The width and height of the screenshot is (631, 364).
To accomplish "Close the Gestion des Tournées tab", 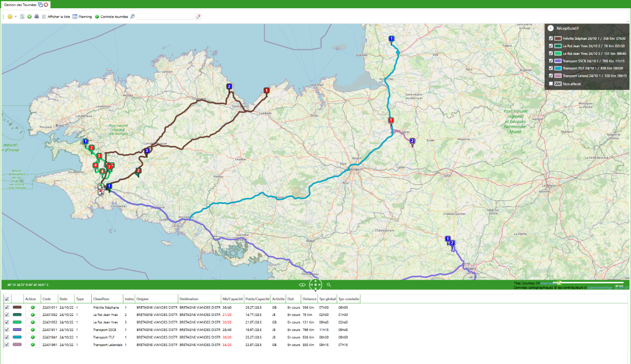I will 46,4.
